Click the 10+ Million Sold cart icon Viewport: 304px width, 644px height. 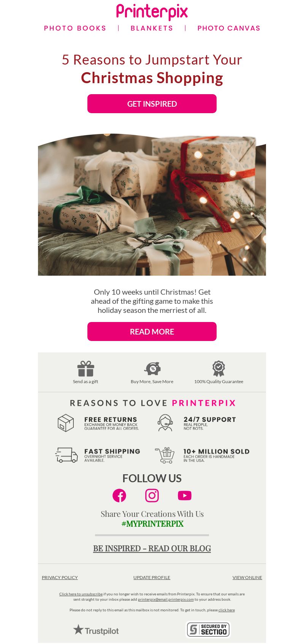[x=165, y=455]
